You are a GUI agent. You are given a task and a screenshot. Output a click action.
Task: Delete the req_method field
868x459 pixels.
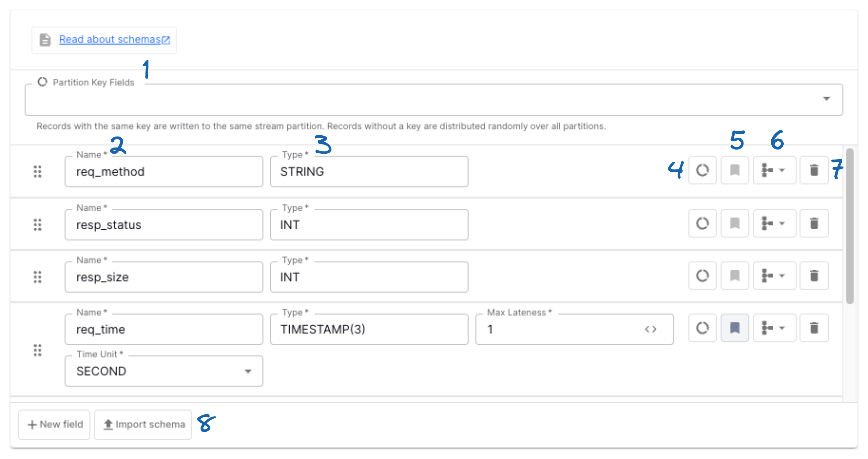coord(814,170)
